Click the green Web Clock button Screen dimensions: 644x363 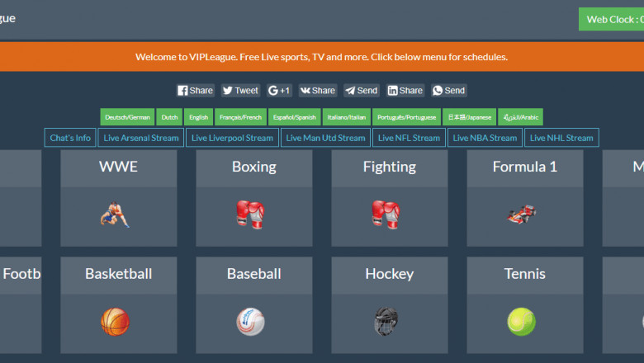(x=612, y=19)
